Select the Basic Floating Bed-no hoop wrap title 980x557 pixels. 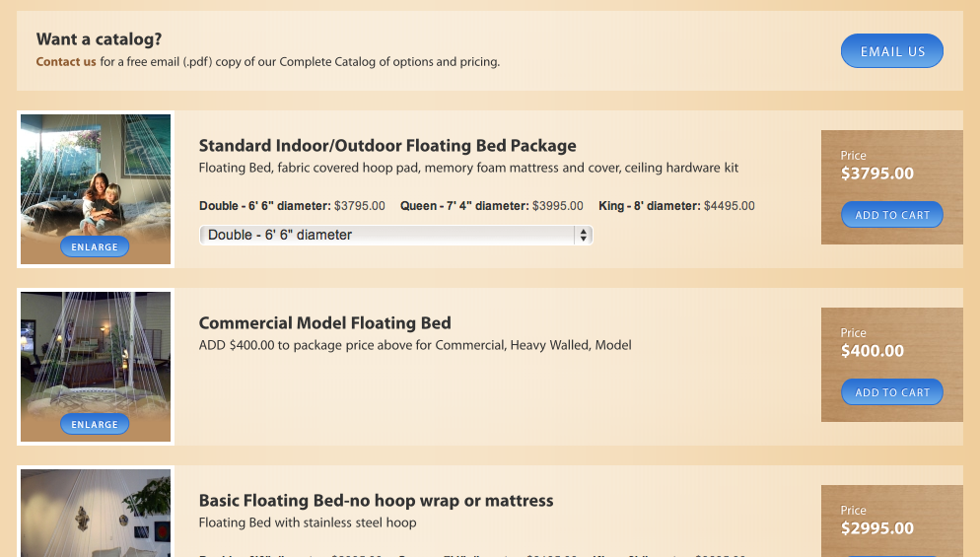pyautogui.click(x=377, y=501)
